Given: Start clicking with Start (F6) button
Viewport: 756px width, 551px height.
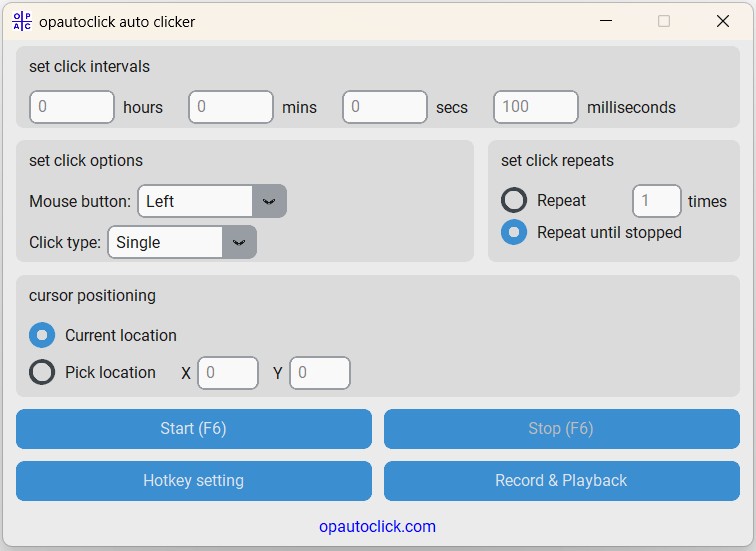Looking at the screenshot, I should pos(194,429).
